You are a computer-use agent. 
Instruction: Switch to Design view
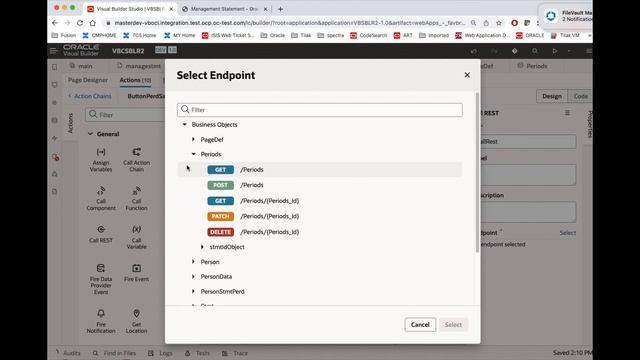[x=552, y=96]
